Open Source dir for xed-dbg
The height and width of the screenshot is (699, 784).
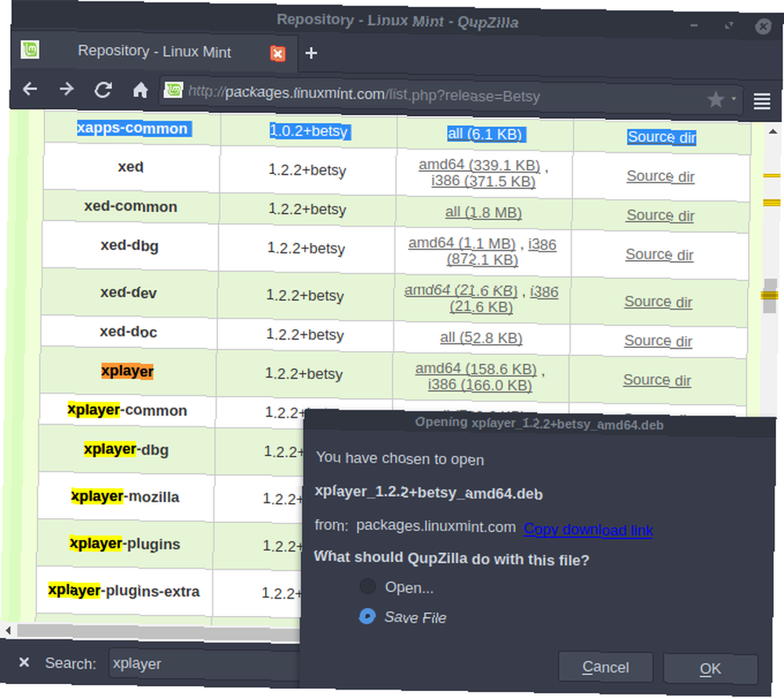659,255
